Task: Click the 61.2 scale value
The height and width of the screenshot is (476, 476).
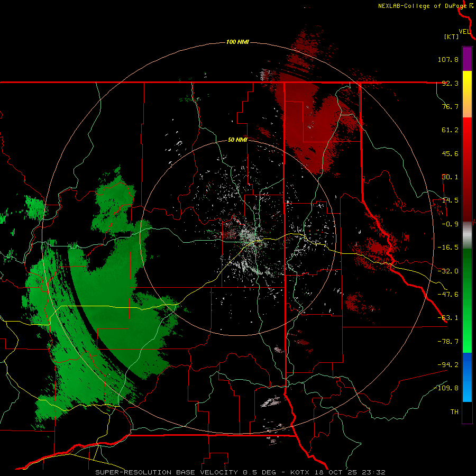Action: pos(450,130)
